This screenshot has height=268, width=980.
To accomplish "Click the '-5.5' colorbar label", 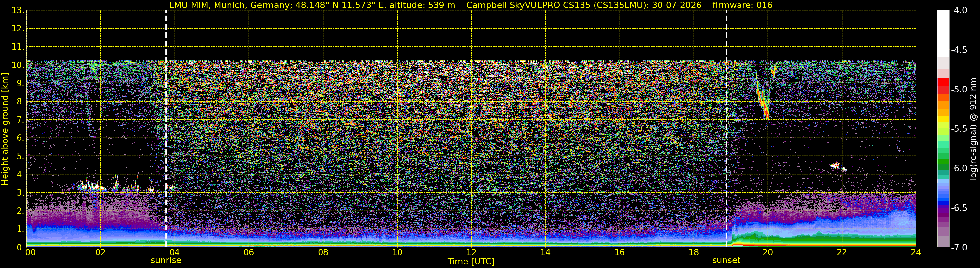I will click(x=959, y=129).
